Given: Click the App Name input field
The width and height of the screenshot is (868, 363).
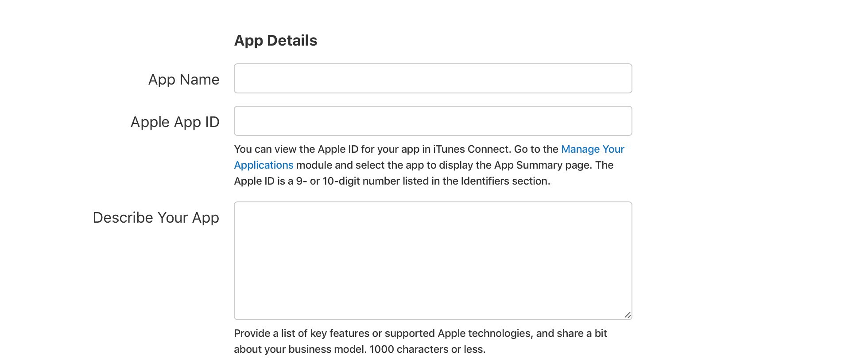Looking at the screenshot, I should 433,78.
